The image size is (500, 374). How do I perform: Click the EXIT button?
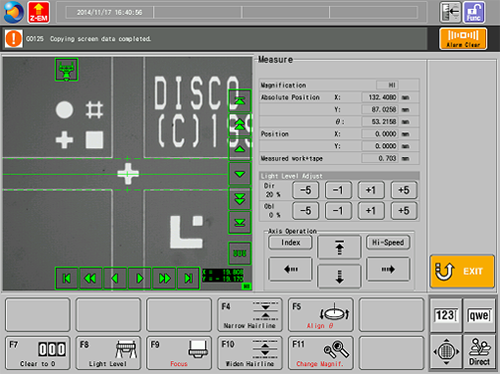coord(462,271)
